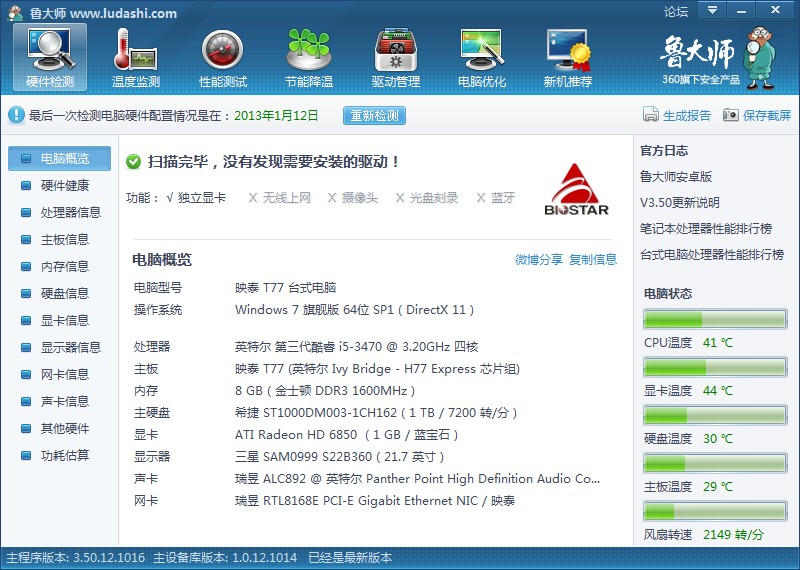Click 保存截屏 save screenshot link
This screenshot has height=570, width=800.
tap(767, 115)
